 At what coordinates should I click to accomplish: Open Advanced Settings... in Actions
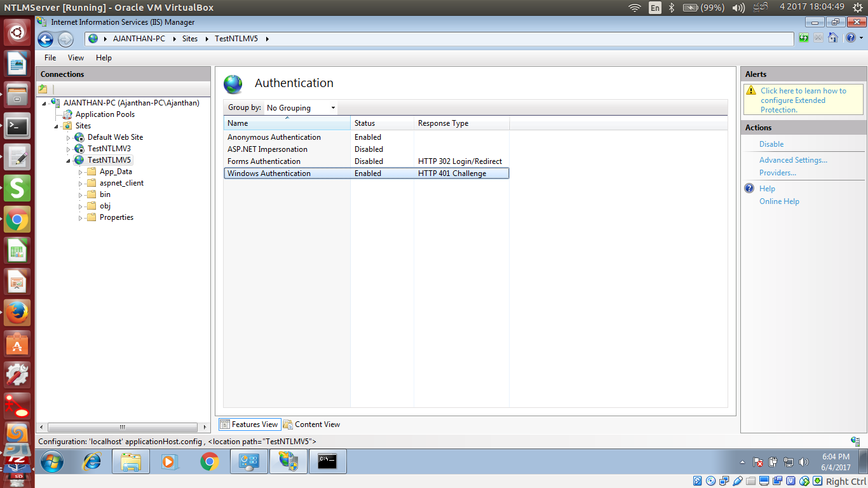coord(793,160)
